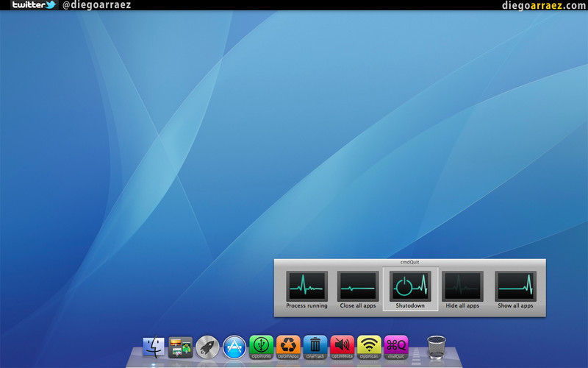Click OptimMute red speaker icon
The height and width of the screenshot is (368, 588).
[342, 345]
